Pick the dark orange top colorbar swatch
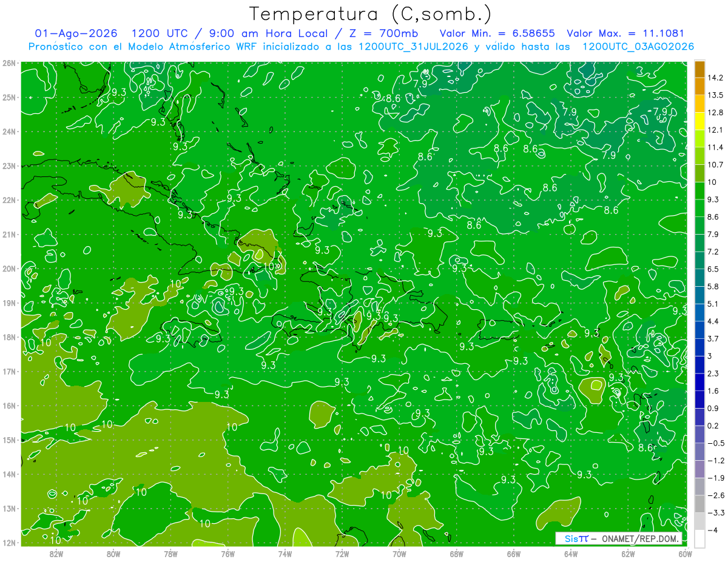 point(699,69)
